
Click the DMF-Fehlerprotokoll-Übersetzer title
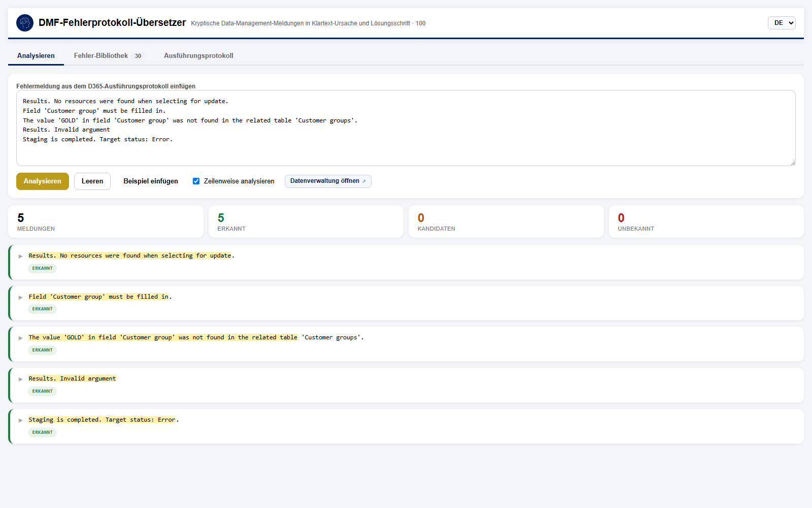tap(112, 23)
